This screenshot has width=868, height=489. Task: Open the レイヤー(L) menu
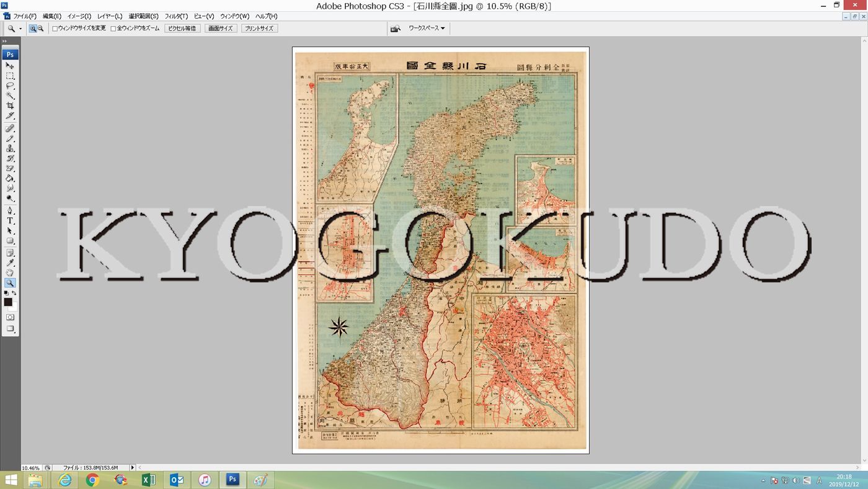coord(110,16)
